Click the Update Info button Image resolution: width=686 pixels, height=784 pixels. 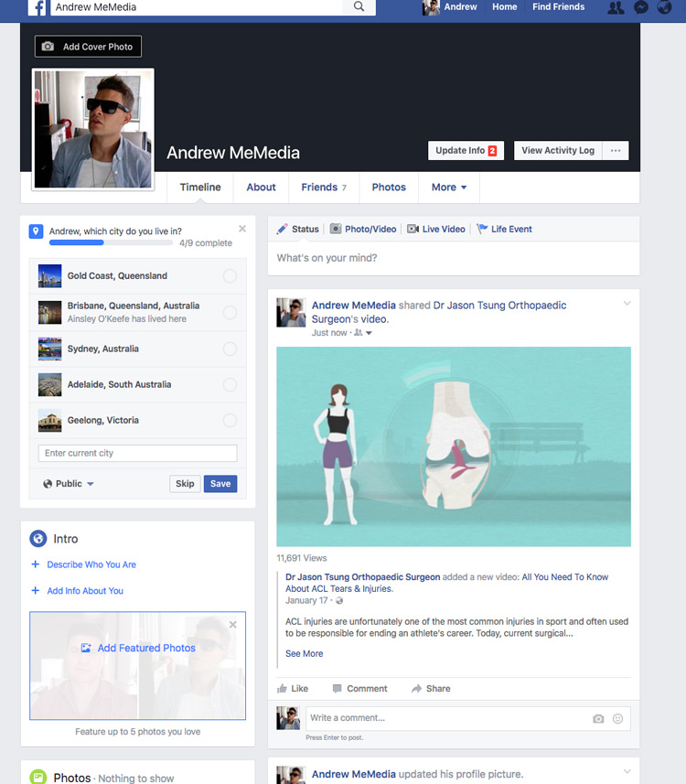466,151
